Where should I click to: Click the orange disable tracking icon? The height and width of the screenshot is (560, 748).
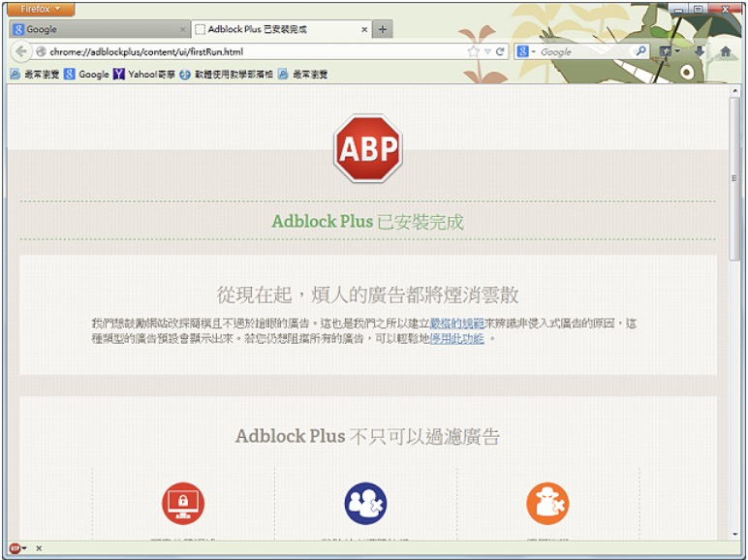(547, 503)
